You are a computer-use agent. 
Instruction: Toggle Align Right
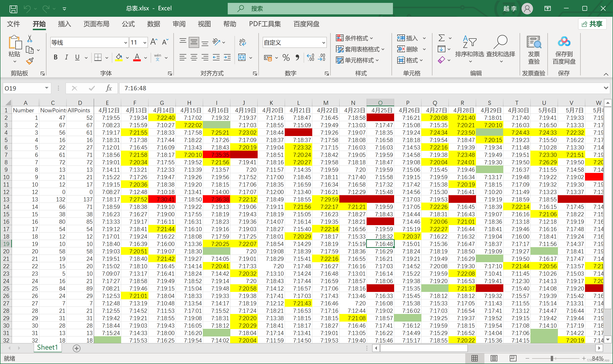[205, 57]
